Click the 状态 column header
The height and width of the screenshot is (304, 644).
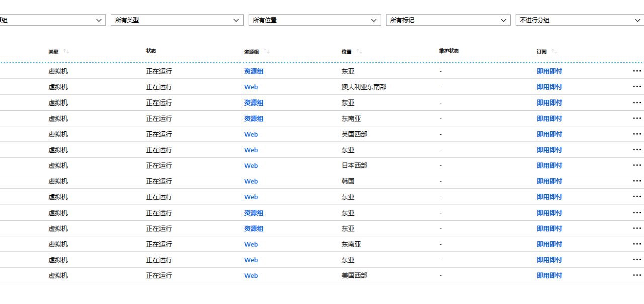click(x=151, y=51)
